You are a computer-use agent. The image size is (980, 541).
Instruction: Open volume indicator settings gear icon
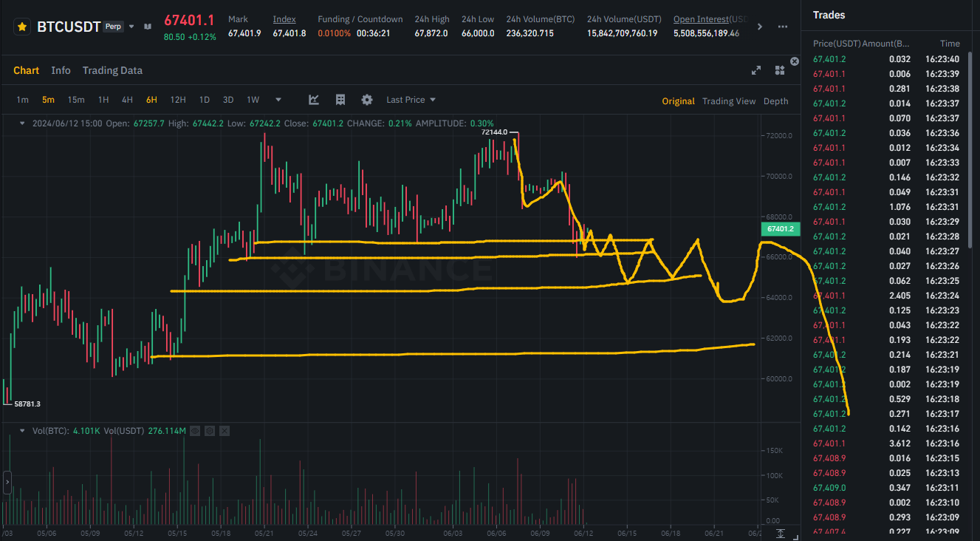pyautogui.click(x=210, y=430)
